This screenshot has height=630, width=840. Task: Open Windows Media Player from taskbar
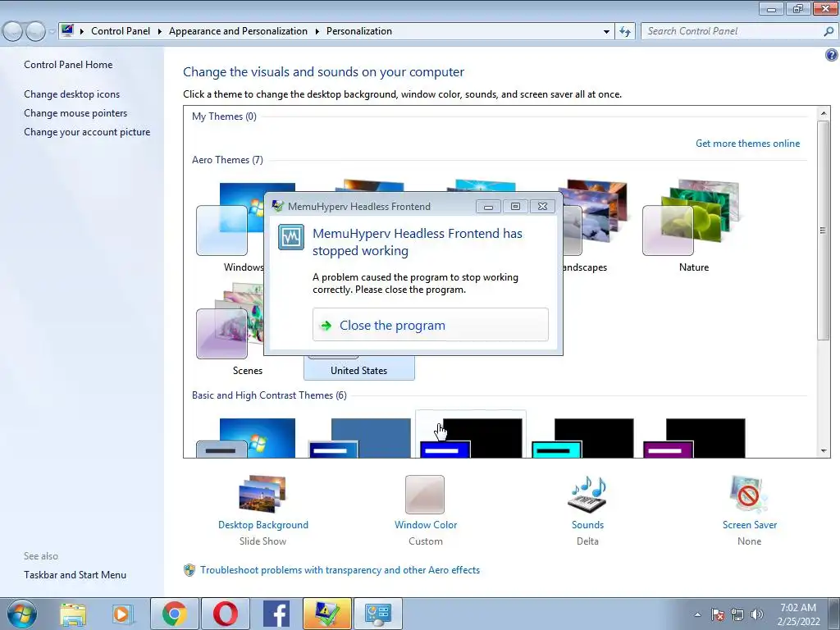tap(121, 614)
